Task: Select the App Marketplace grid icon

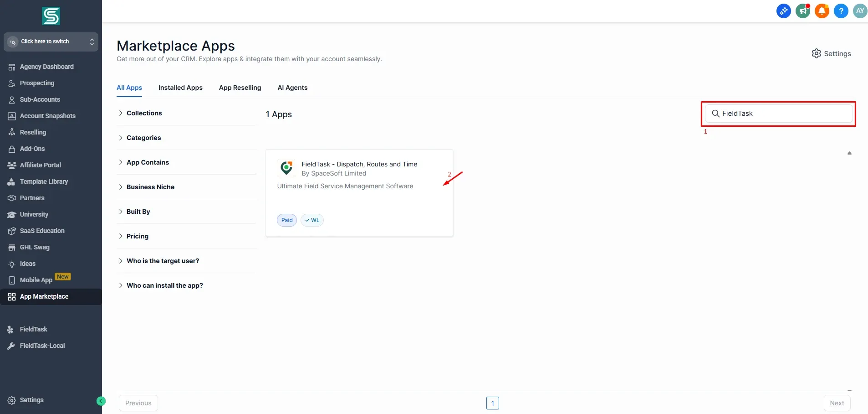Action: click(x=12, y=297)
